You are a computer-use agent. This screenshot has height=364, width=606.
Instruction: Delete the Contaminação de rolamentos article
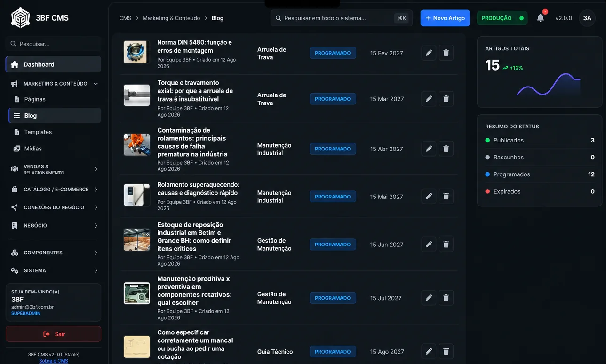click(446, 149)
